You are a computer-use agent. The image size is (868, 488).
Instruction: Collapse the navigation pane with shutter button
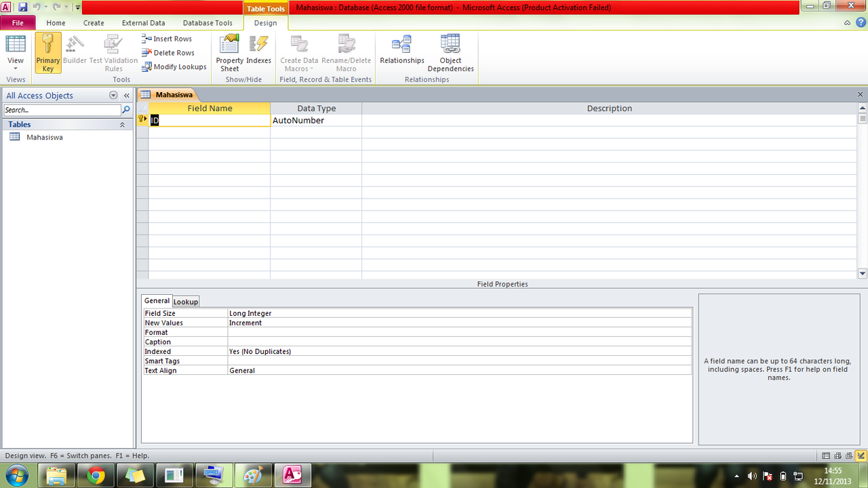(126, 96)
